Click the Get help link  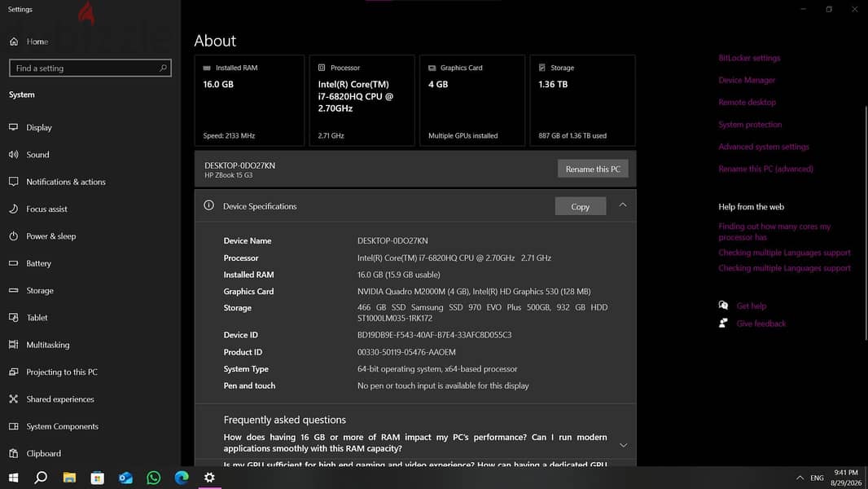[752, 306]
